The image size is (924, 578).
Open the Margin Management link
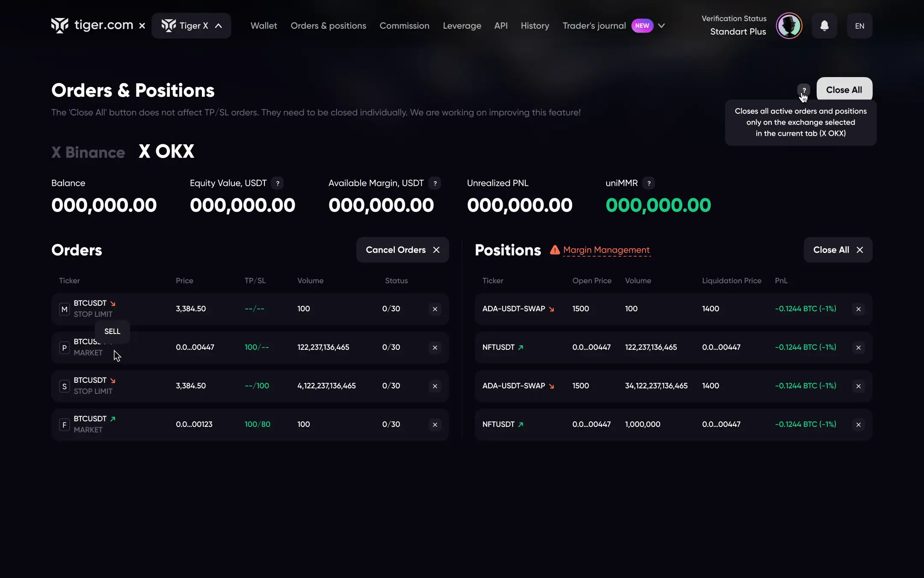coord(606,250)
